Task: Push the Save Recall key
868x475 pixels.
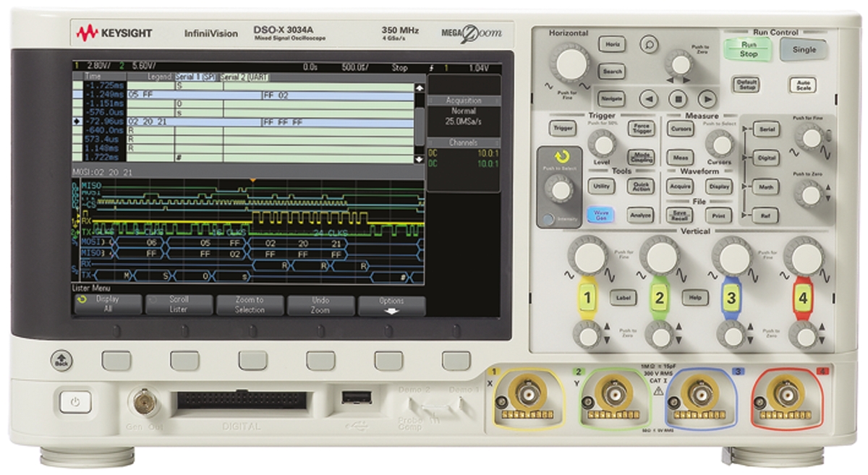Action: tap(679, 215)
